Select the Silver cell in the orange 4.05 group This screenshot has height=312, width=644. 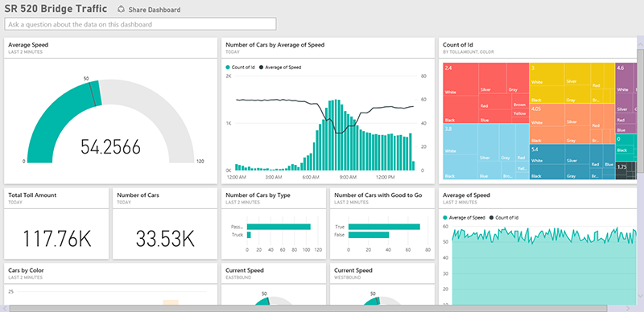click(x=577, y=115)
